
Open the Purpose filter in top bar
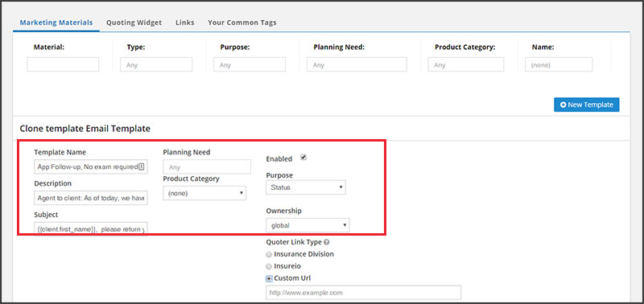250,64
